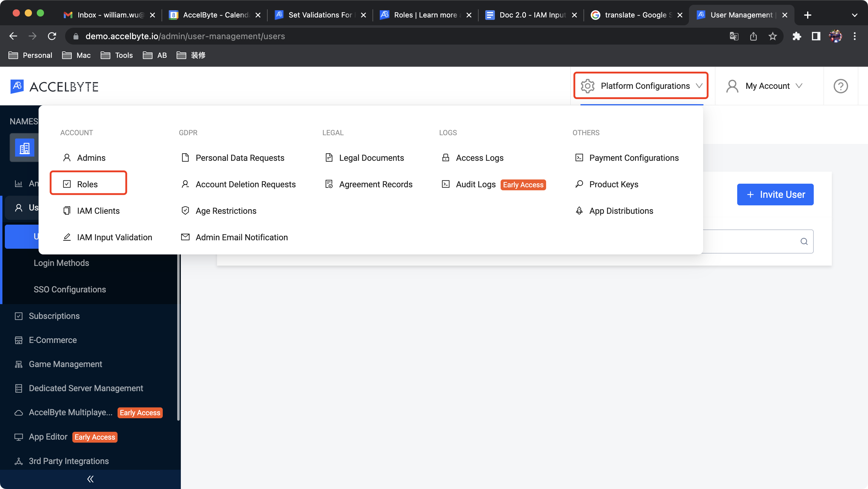This screenshot has width=868, height=489.
Task: Open the Admins page
Action: 84,157
